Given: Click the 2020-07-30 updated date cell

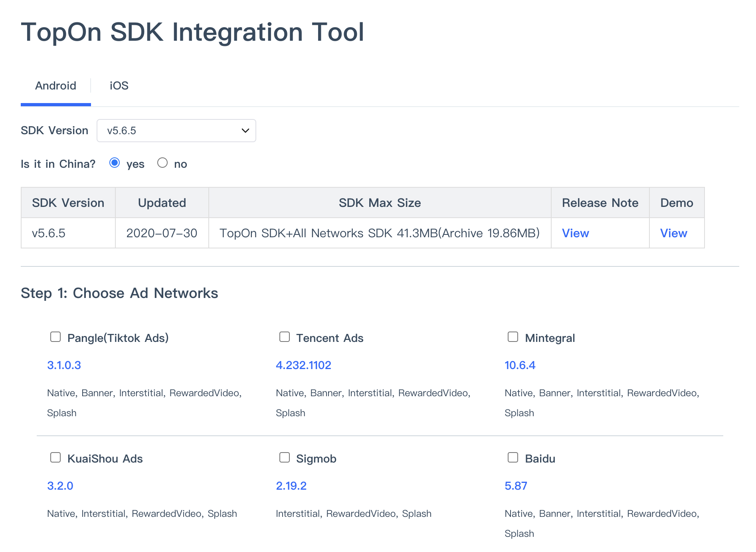Looking at the screenshot, I should point(162,233).
